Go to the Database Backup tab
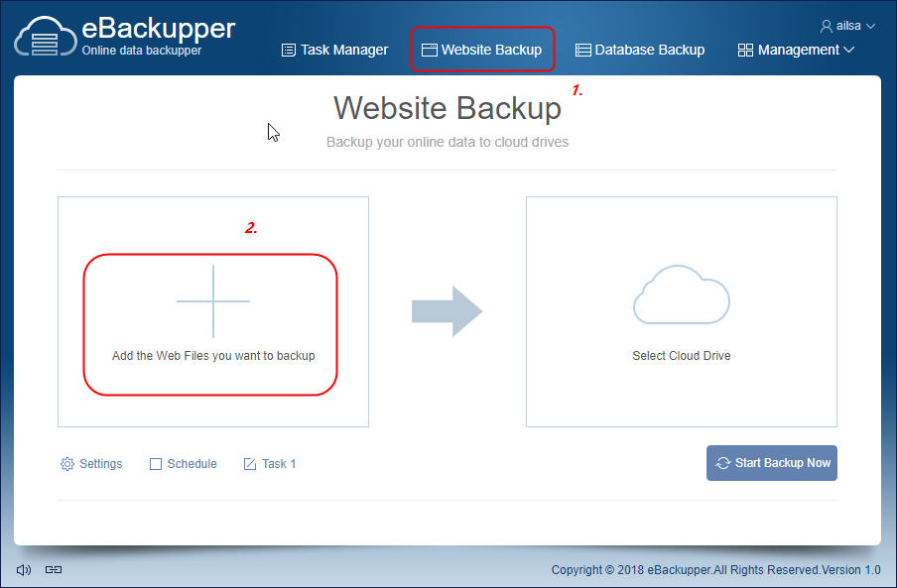This screenshot has height=588, width=897. [640, 51]
